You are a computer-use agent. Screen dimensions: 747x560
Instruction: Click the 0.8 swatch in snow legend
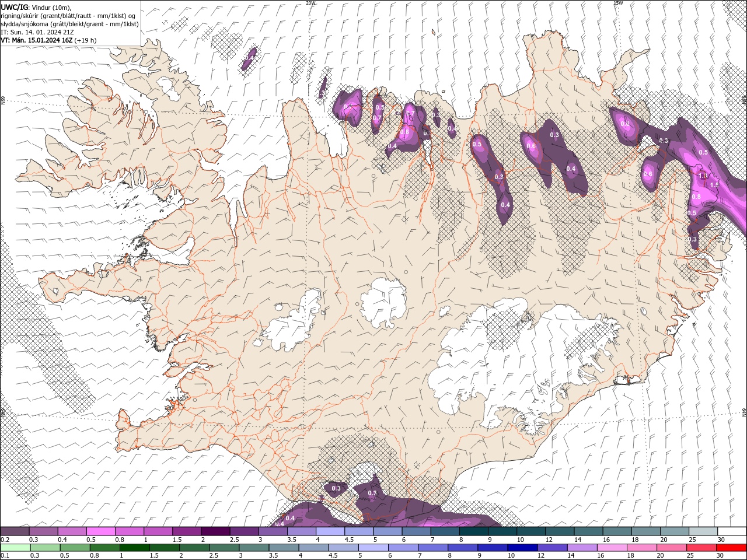click(130, 531)
